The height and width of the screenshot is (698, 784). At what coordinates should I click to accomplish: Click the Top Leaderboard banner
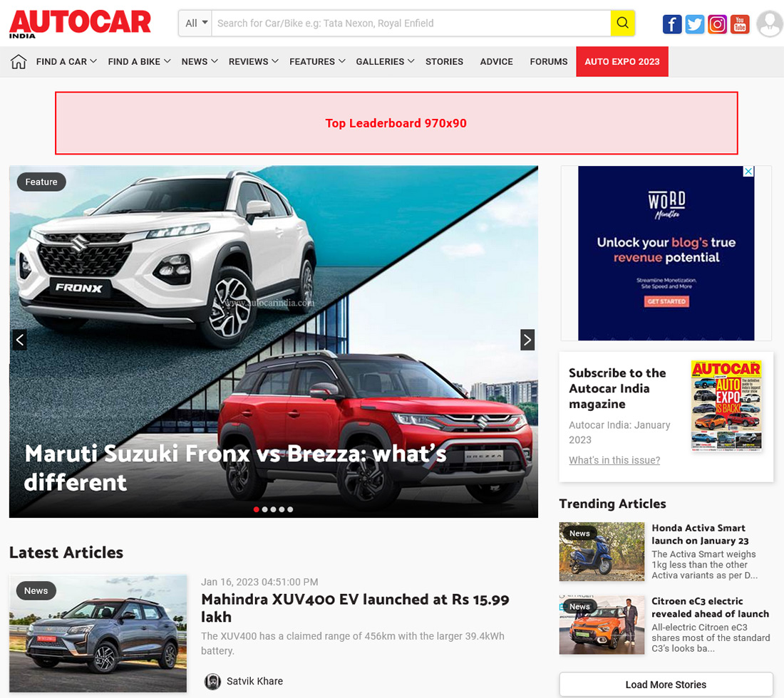tap(396, 123)
